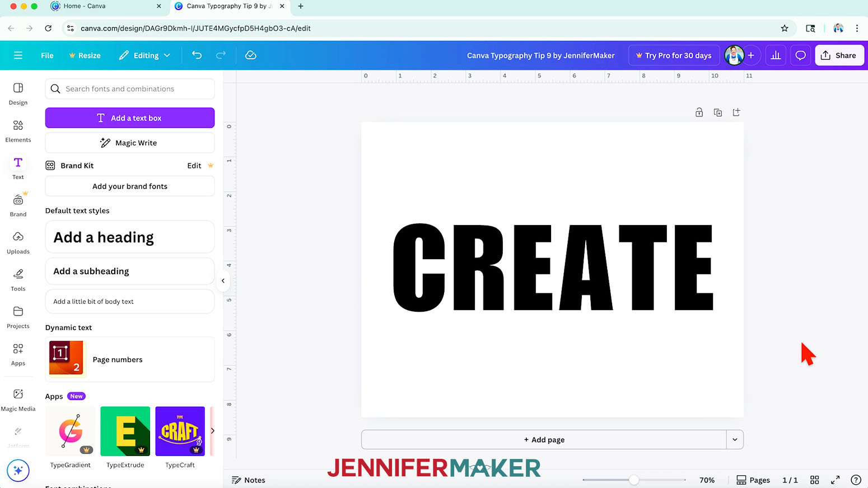Screen dimensions: 868x488
Task: Toggle the Pages view
Action: (x=753, y=480)
